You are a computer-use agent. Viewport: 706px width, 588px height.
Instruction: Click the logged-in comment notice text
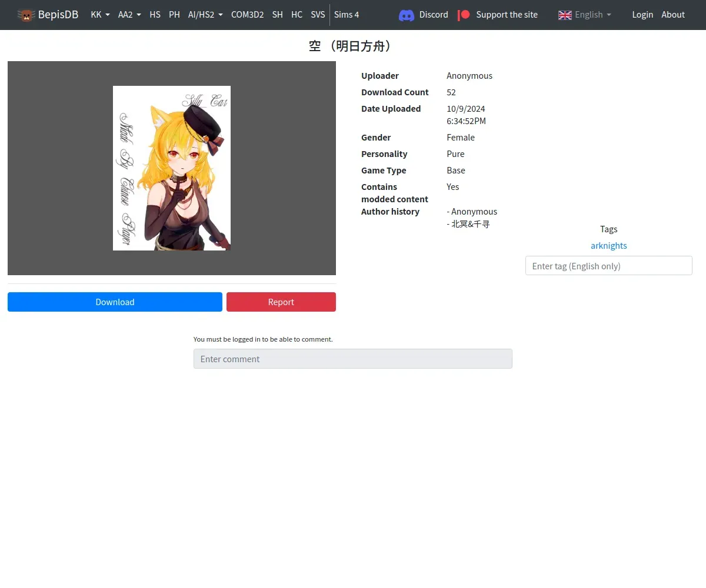coord(263,339)
